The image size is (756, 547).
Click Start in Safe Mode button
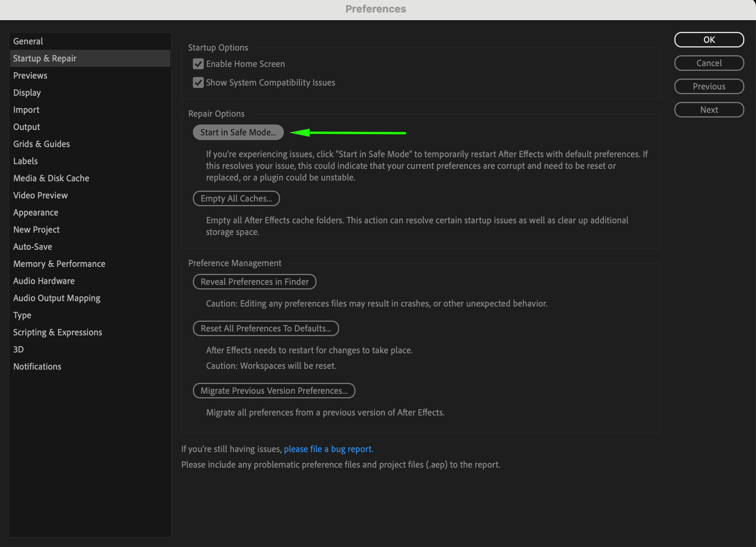[x=238, y=132]
